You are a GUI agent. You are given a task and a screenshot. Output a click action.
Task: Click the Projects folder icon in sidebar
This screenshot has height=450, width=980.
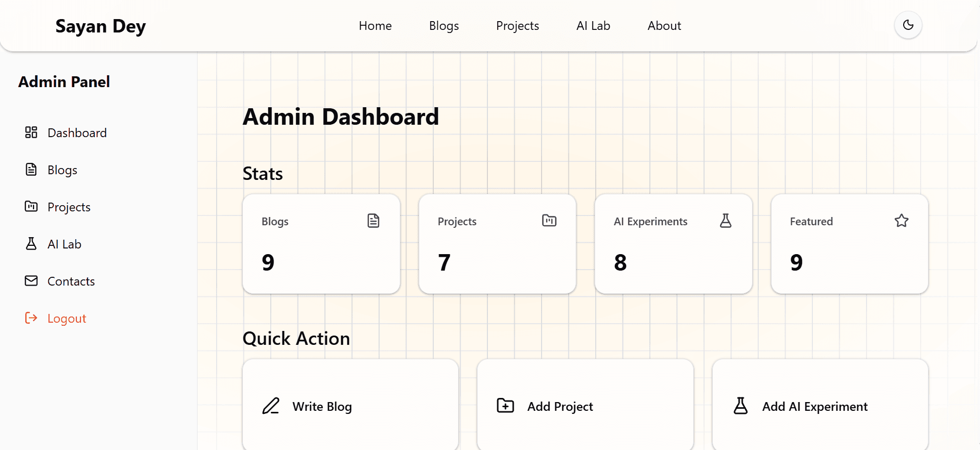31,207
